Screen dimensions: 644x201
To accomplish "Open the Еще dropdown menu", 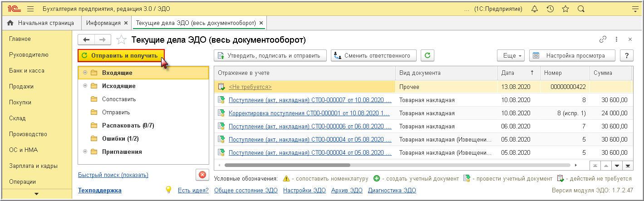I will click(511, 56).
